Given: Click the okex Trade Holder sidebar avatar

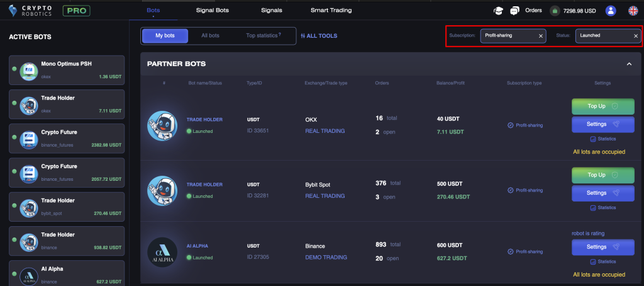Looking at the screenshot, I should [29, 106].
